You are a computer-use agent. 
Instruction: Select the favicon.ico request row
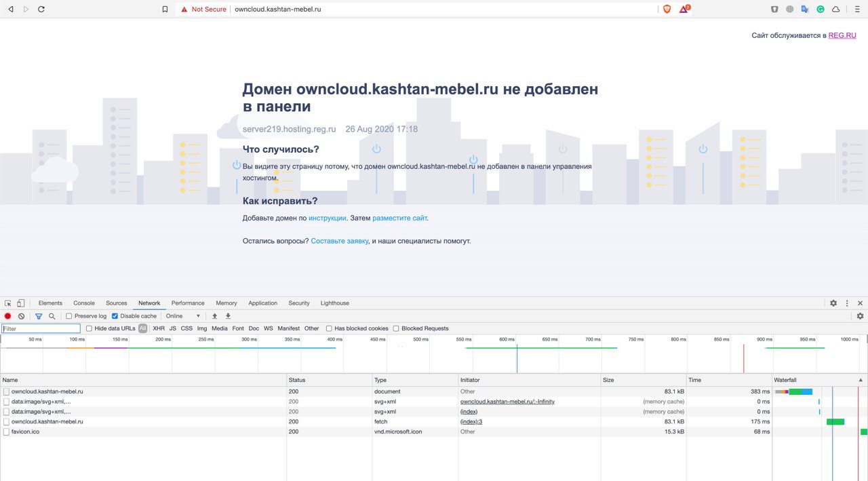coord(434,431)
